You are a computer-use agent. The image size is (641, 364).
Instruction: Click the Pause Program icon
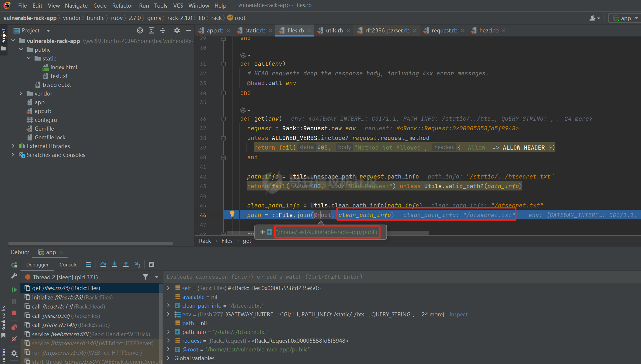click(x=14, y=301)
